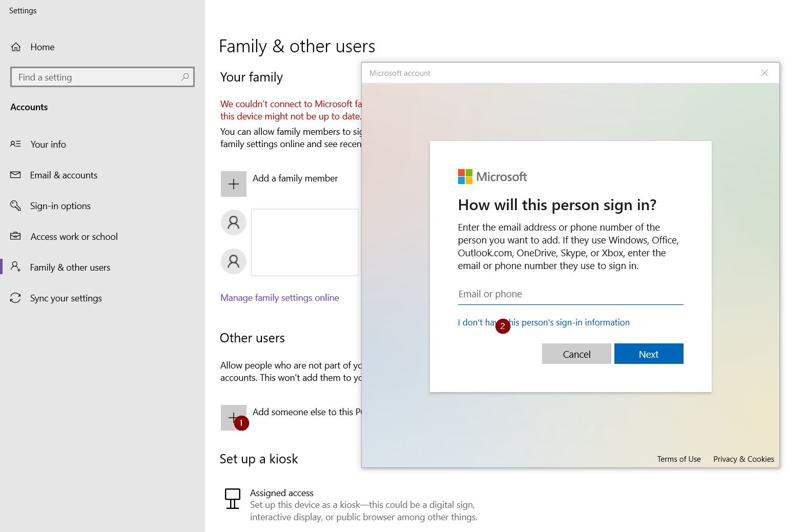Click the Find a setting search box

[x=102, y=77]
